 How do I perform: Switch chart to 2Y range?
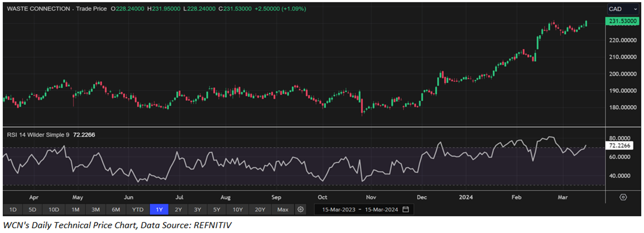coord(178,209)
